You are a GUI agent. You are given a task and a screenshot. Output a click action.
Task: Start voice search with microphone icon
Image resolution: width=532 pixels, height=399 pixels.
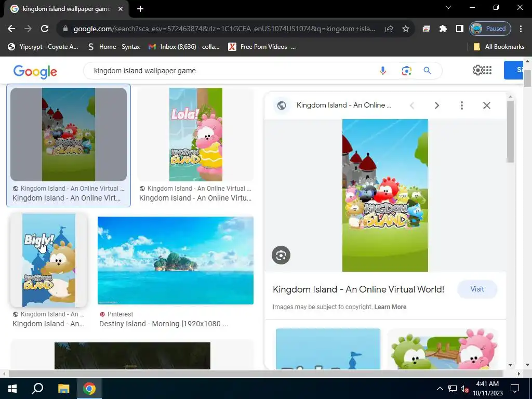click(383, 71)
